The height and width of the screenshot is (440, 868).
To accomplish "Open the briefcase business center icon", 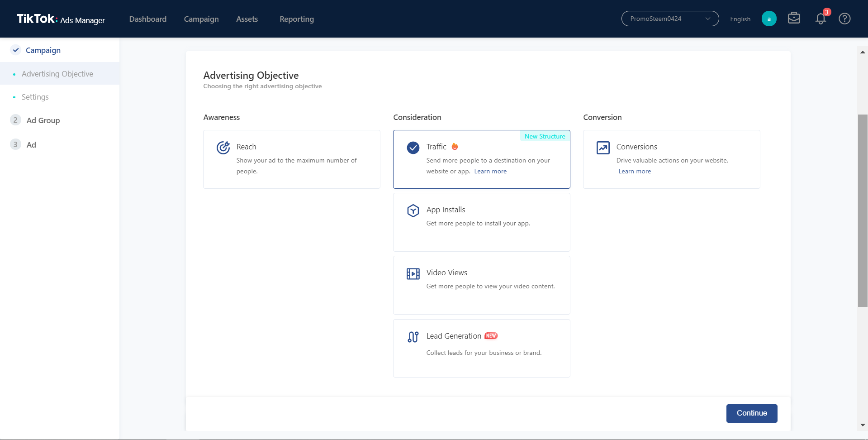I will coord(794,18).
